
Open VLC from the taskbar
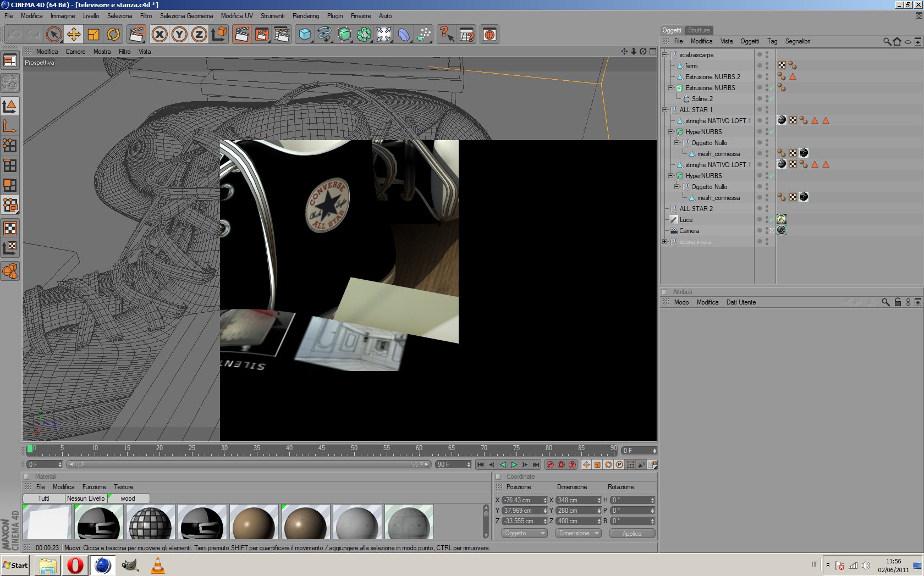point(158,566)
